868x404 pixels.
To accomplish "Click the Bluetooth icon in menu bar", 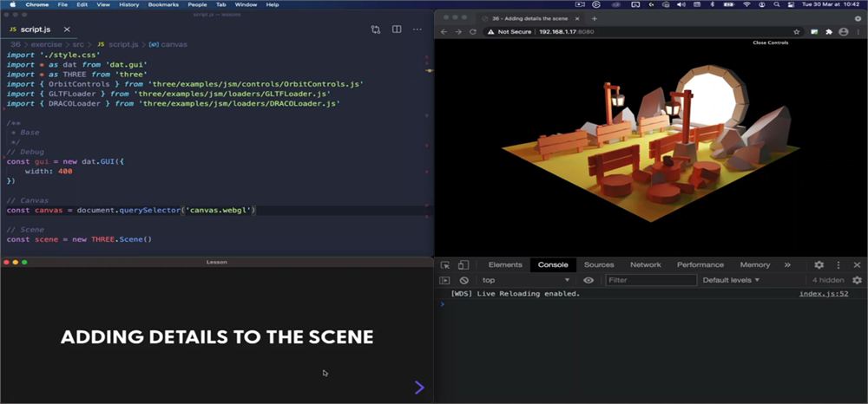I will click(x=713, y=4).
